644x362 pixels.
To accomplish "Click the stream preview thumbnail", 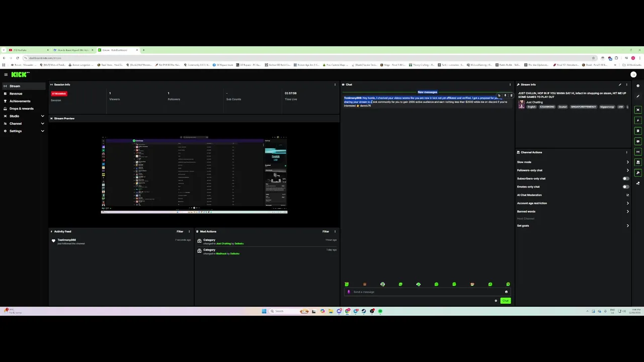I will (194, 175).
